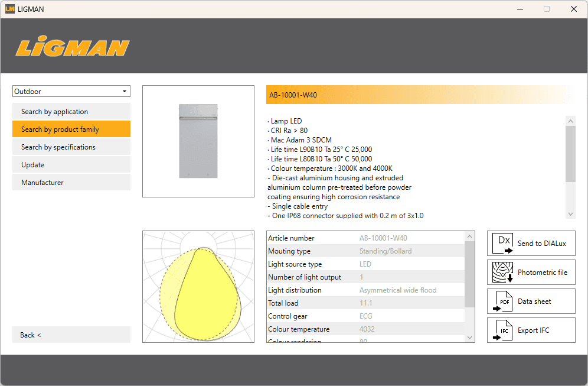The height and width of the screenshot is (386, 588).
Task: Select the Article number row
Action: point(365,238)
